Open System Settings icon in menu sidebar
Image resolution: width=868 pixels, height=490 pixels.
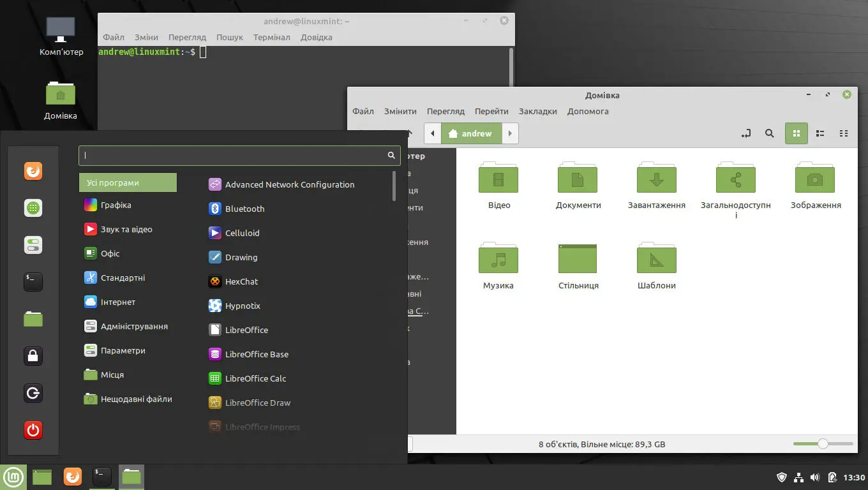coord(33,245)
